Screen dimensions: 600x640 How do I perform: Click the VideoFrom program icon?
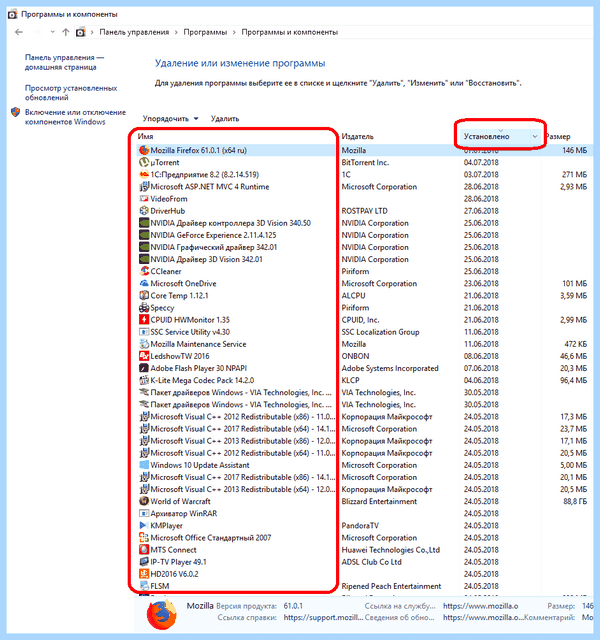point(144,199)
